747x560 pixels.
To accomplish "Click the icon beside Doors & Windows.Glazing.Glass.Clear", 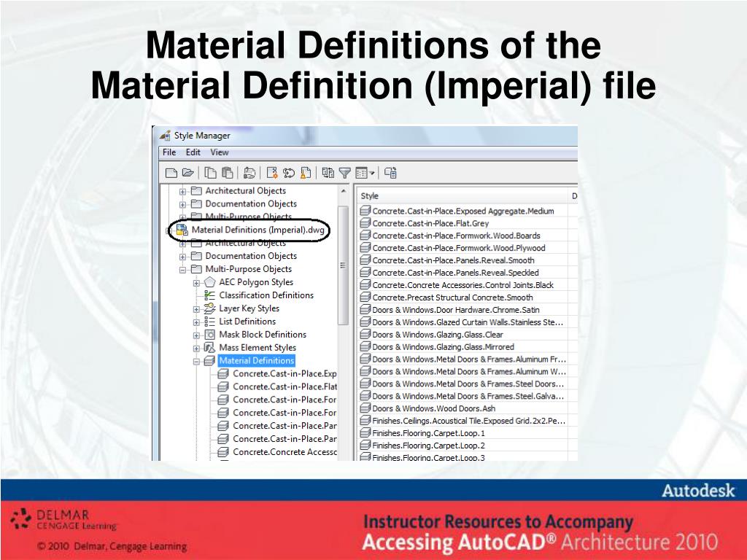I will (365, 334).
